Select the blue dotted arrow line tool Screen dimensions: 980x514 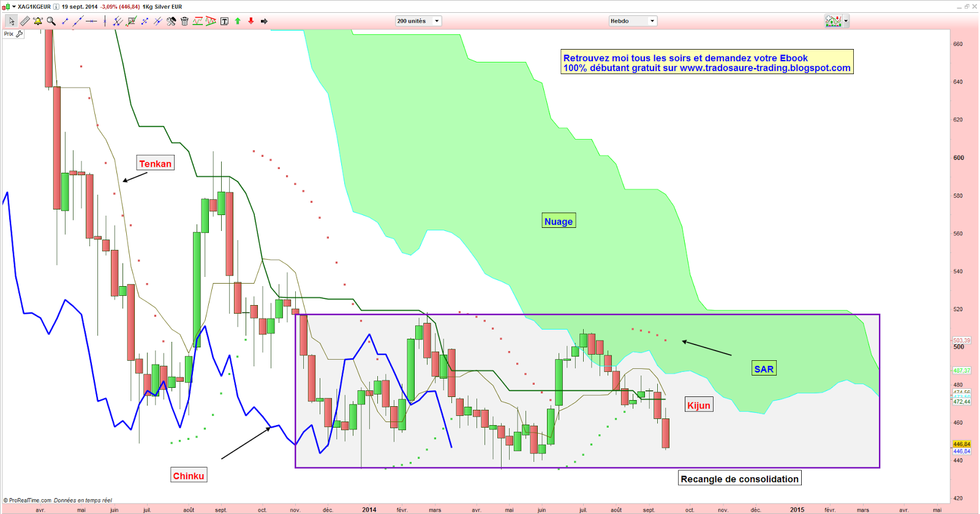click(x=145, y=21)
